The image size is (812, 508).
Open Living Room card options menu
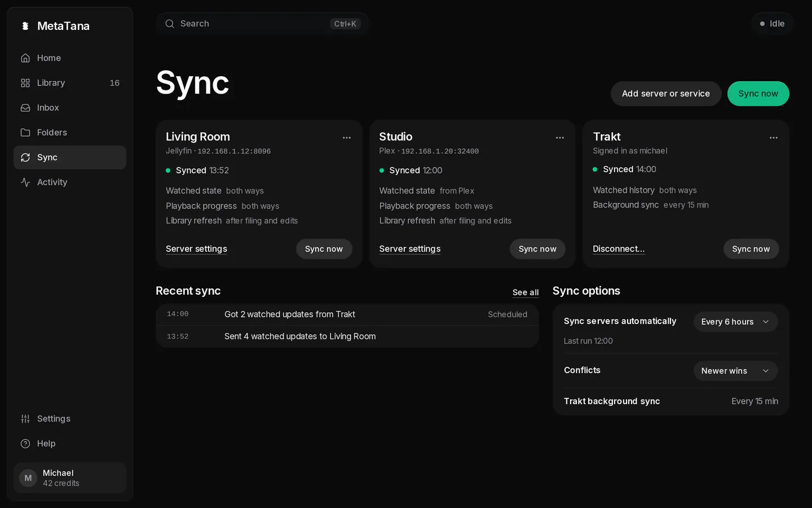[347, 138]
